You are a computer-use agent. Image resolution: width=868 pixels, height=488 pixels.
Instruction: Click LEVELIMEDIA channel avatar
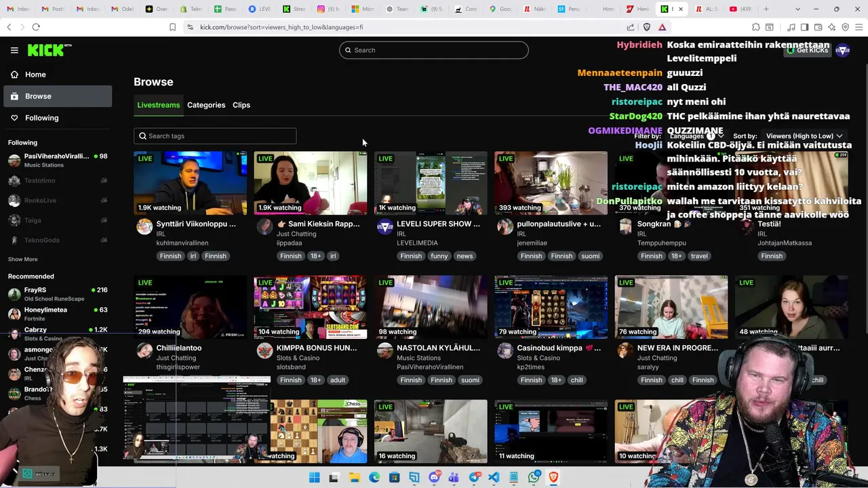(384, 226)
